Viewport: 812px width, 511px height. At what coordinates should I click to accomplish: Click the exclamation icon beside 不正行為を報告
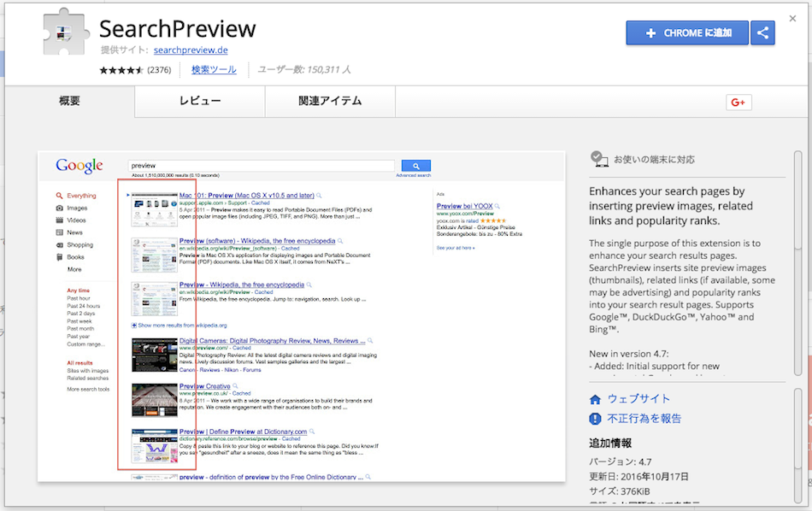[595, 419]
